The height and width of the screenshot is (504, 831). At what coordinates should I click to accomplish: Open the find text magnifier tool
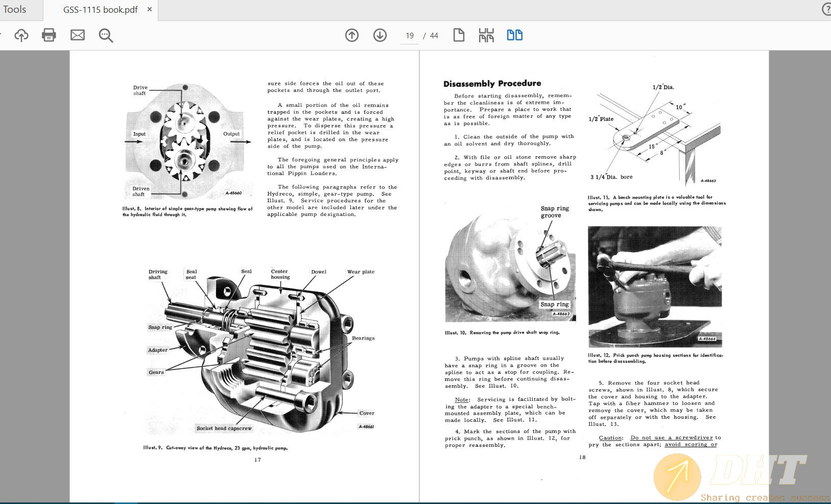[x=106, y=35]
